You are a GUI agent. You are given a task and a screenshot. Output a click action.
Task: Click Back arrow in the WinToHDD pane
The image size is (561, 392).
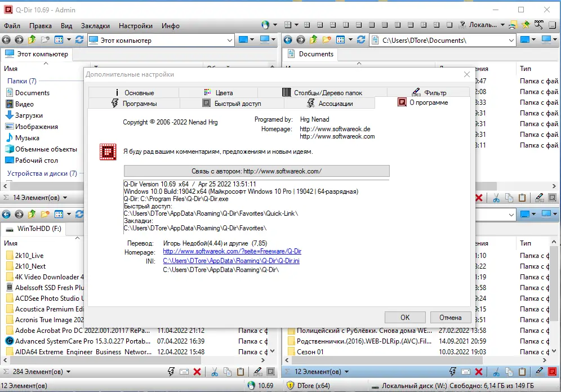(6, 214)
